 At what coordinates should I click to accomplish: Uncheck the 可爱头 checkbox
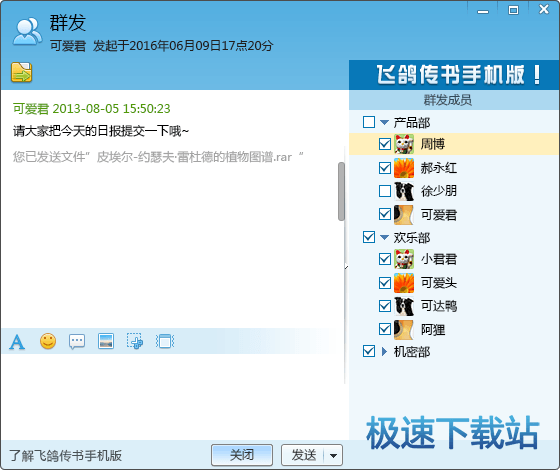coord(385,283)
